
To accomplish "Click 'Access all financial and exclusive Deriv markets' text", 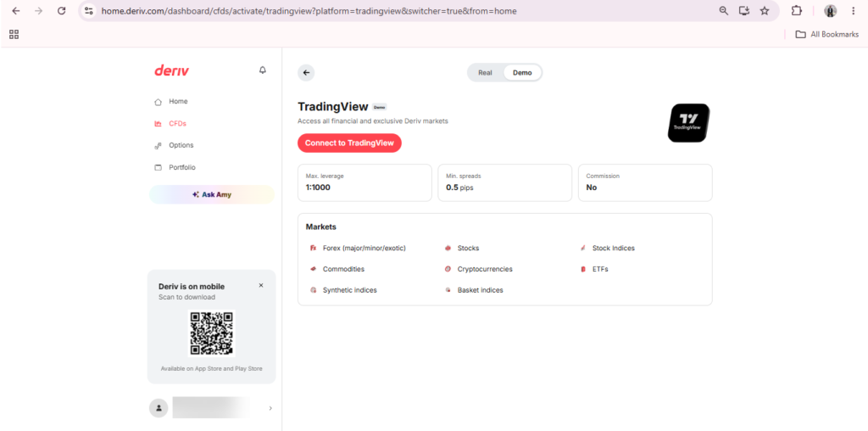I will point(373,120).
